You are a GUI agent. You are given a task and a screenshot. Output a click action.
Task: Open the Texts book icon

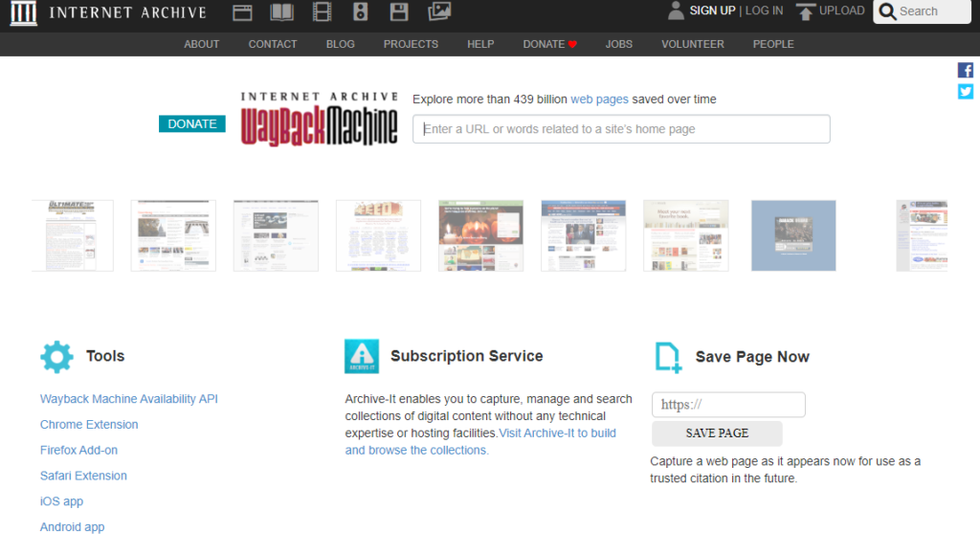[x=282, y=12]
